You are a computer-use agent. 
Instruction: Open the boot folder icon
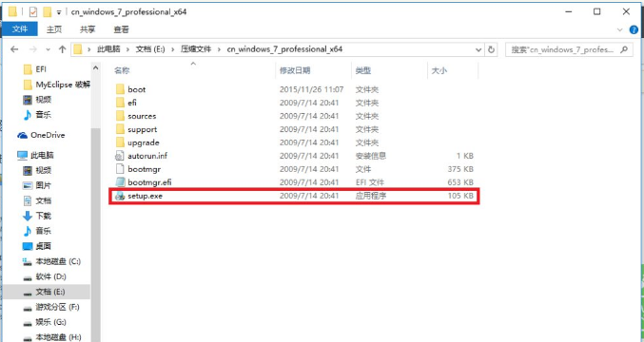pos(120,89)
